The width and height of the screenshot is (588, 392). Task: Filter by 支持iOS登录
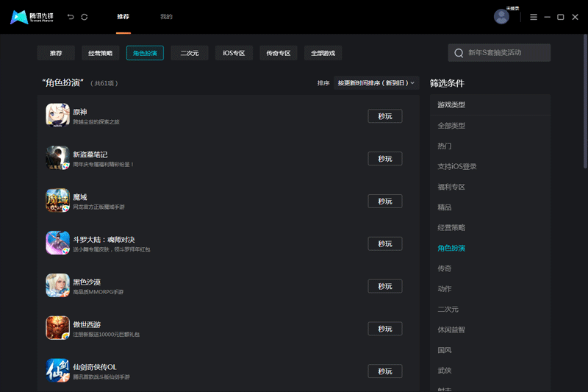click(x=456, y=166)
